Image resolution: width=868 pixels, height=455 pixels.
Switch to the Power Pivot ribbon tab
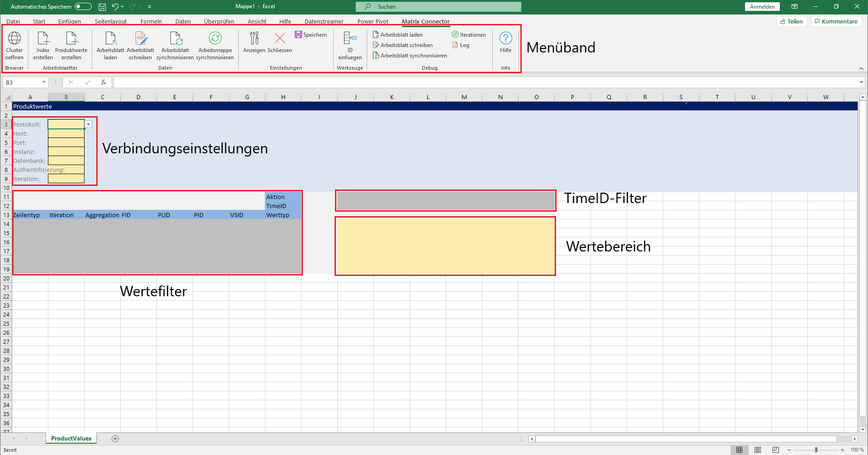coord(373,21)
